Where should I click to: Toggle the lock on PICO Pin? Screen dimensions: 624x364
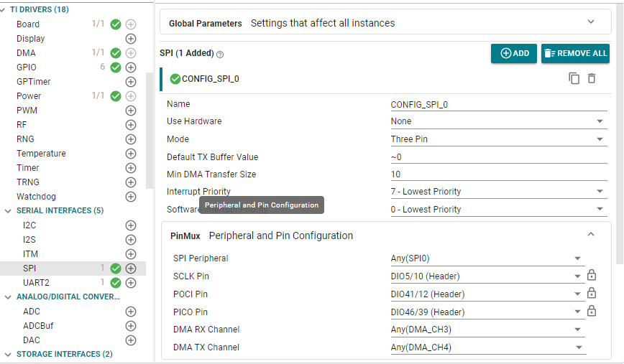click(x=592, y=312)
